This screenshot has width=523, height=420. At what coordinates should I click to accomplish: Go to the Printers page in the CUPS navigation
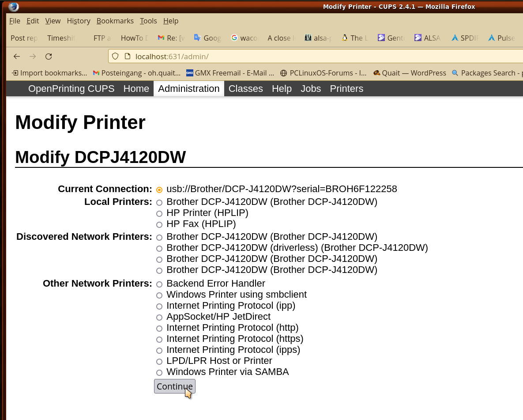tap(346, 89)
